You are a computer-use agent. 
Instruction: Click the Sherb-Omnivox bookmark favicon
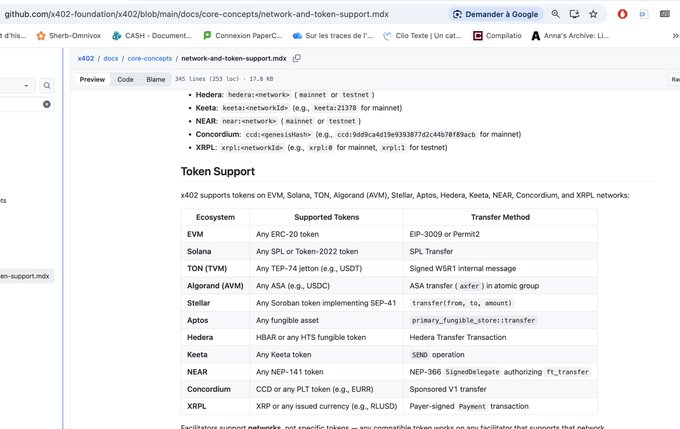coord(41,36)
